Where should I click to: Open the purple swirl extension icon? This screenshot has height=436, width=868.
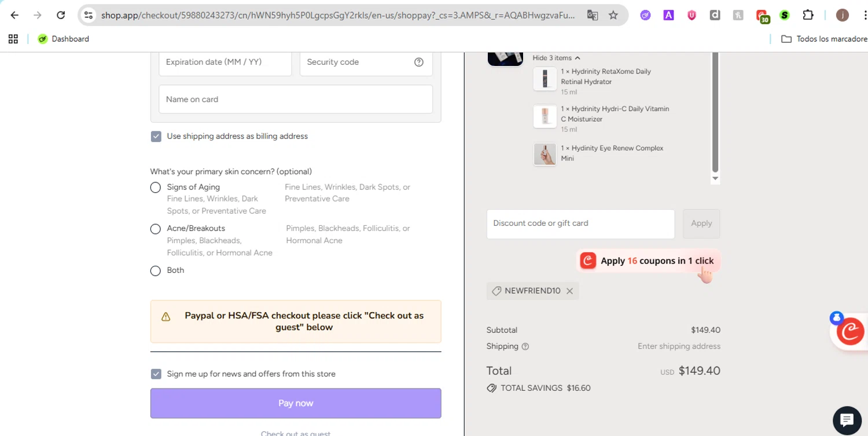click(645, 16)
